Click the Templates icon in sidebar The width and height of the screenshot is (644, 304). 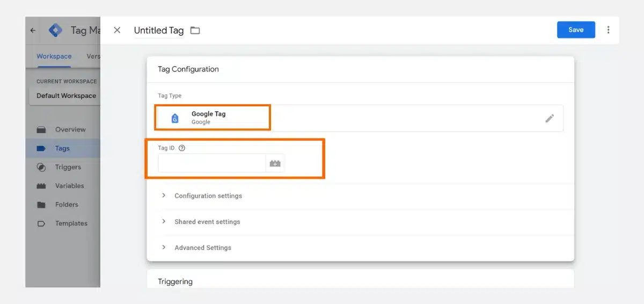[41, 223]
